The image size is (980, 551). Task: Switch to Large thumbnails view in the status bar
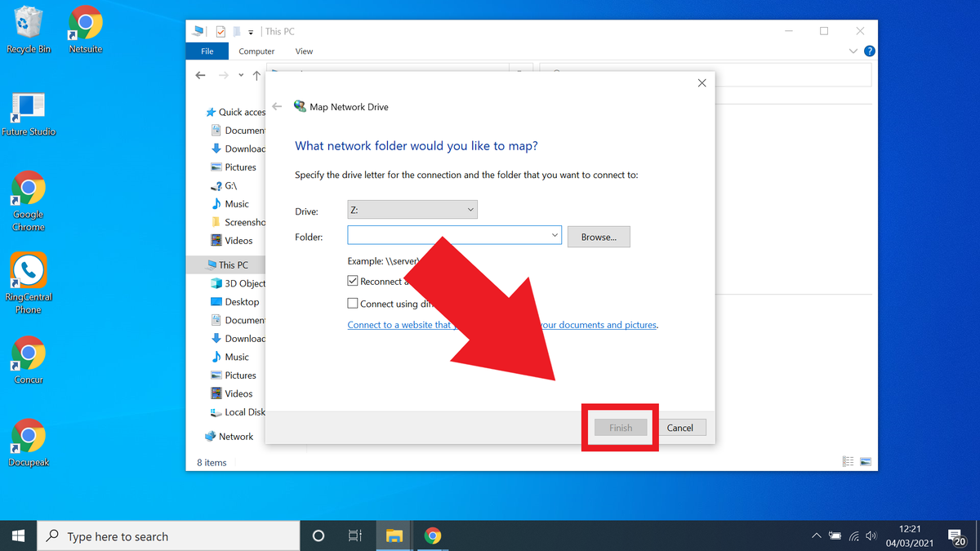point(865,461)
